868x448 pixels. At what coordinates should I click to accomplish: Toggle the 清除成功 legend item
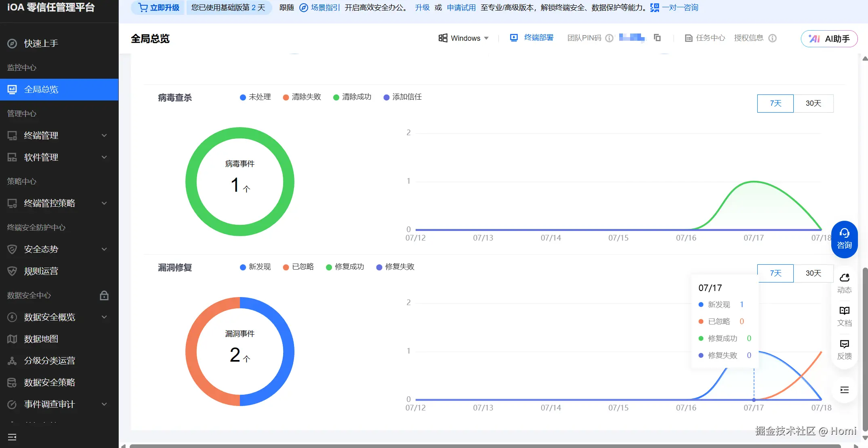(352, 97)
